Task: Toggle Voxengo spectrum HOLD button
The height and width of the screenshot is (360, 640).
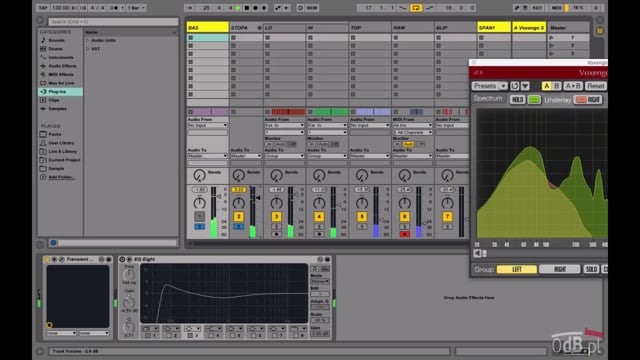Action: 517,100
